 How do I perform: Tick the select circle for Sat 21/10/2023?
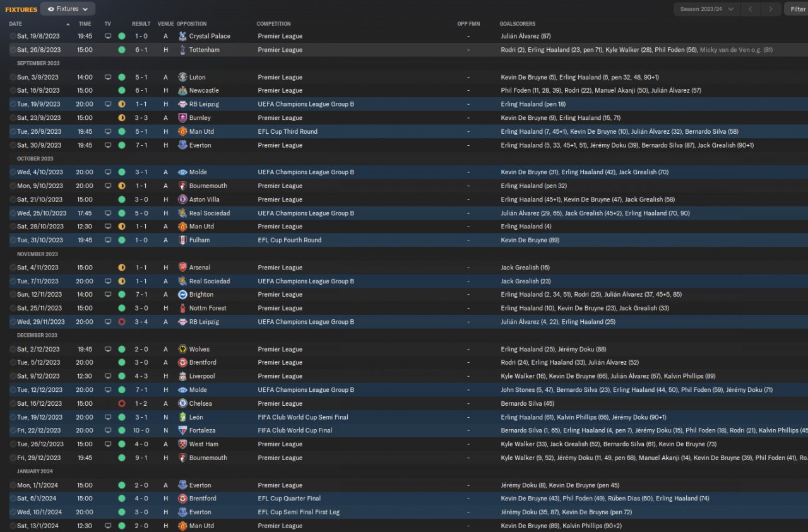(x=13, y=199)
